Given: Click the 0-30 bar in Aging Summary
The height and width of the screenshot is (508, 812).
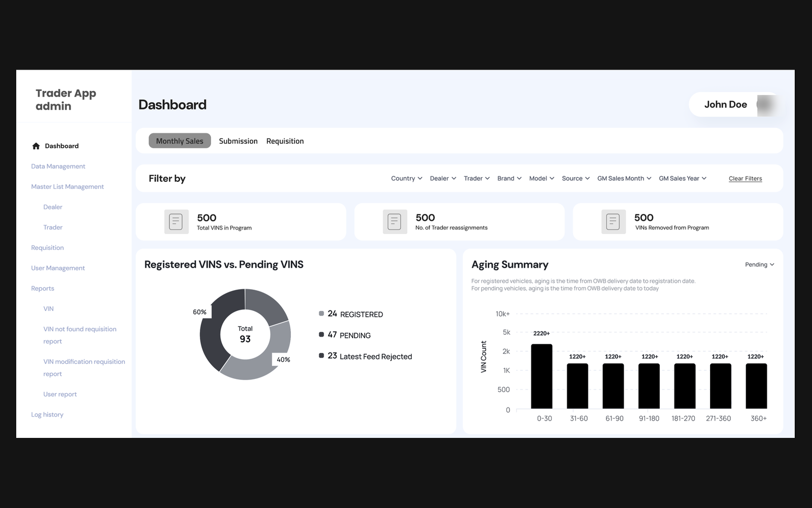Looking at the screenshot, I should click(x=542, y=376).
